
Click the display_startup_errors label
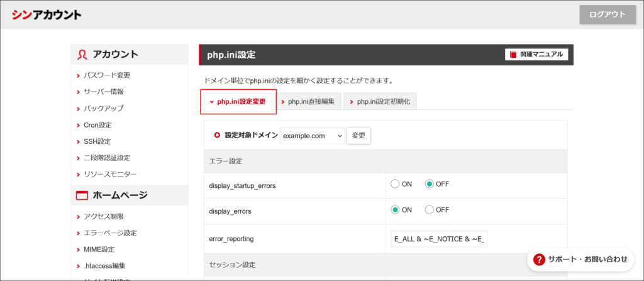[242, 185]
